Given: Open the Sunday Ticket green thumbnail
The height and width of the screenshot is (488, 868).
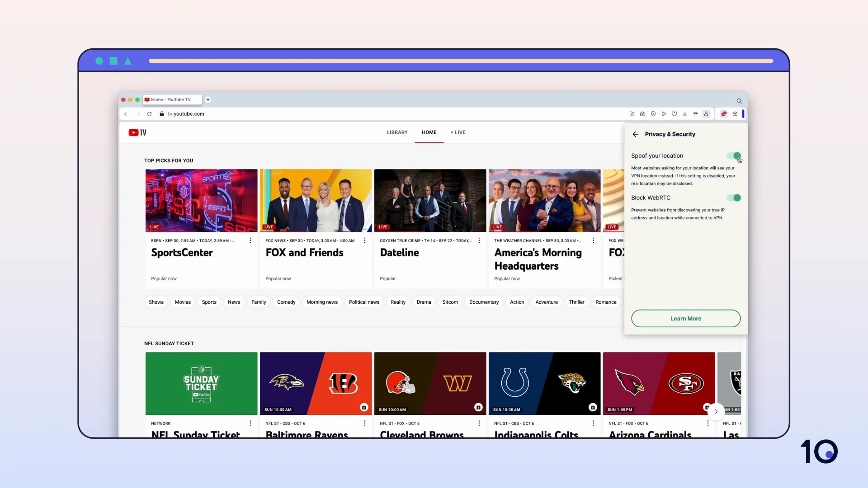Looking at the screenshot, I should 201,383.
